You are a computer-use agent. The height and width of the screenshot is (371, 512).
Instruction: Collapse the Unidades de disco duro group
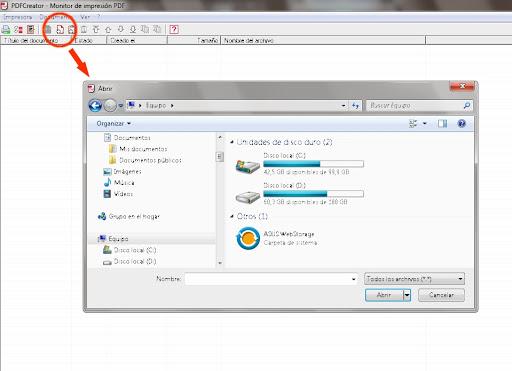(x=232, y=142)
